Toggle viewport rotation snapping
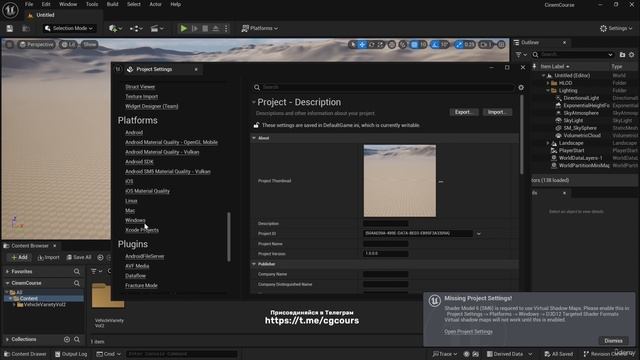The image size is (640, 360). 435,44
